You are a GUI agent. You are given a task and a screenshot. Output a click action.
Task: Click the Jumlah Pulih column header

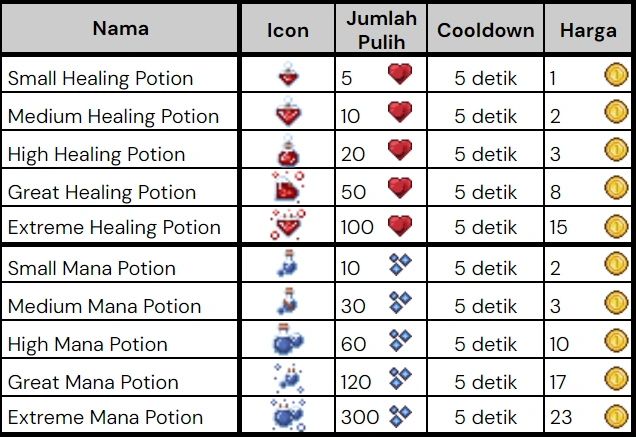pos(382,29)
